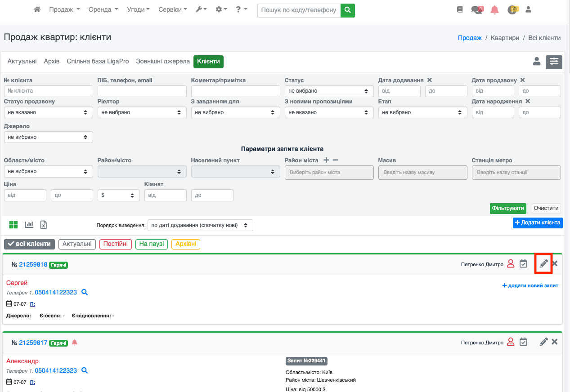Edit client 21259818 with pencil icon

coord(543,264)
